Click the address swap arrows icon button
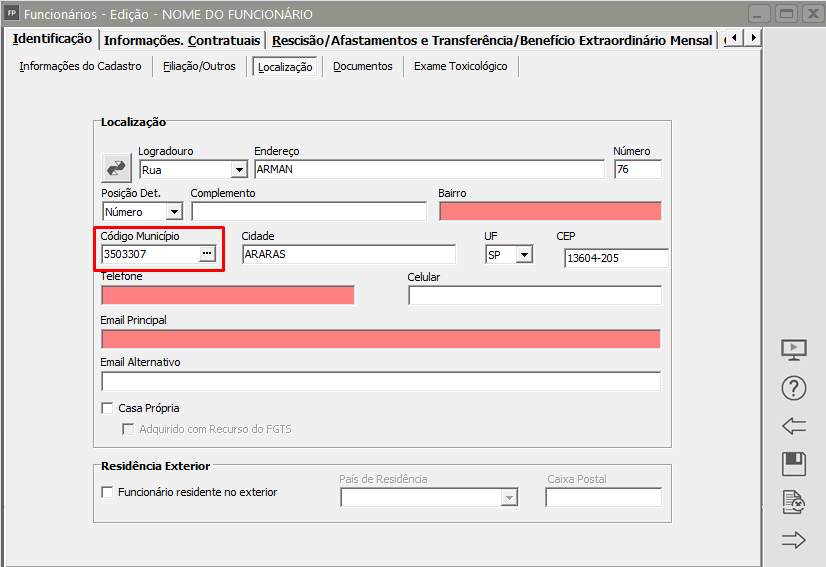The width and height of the screenshot is (826, 567). tap(116, 168)
